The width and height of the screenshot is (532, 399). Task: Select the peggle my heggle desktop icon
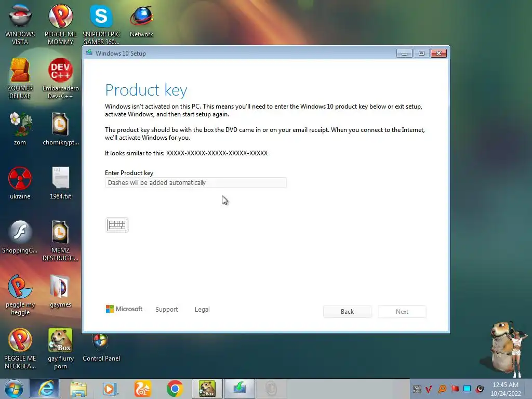20,295
